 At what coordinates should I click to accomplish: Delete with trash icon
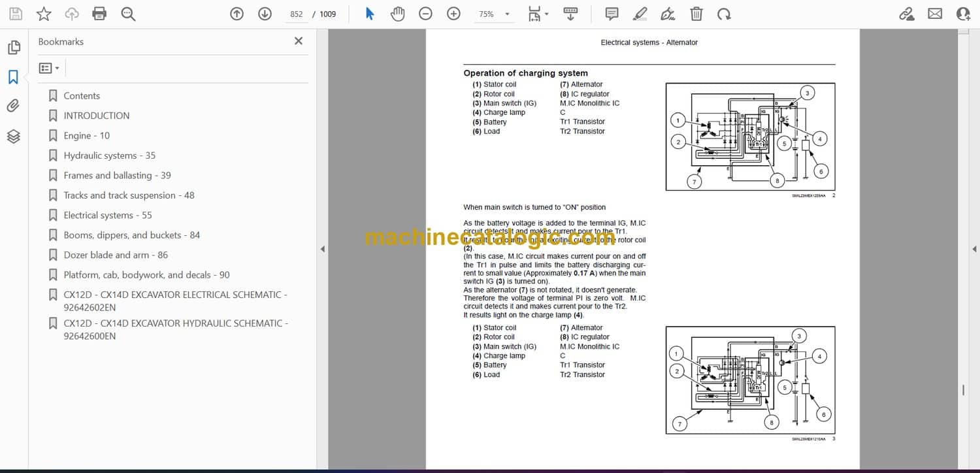pos(696,14)
